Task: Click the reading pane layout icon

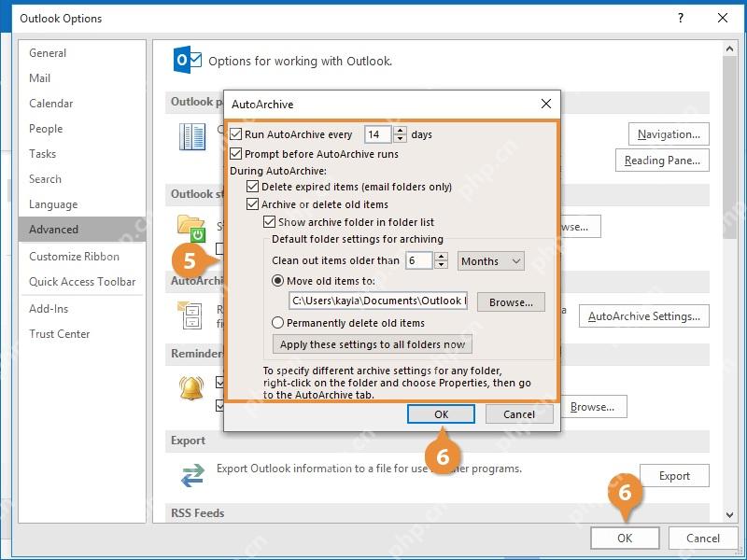Action: coord(192,136)
